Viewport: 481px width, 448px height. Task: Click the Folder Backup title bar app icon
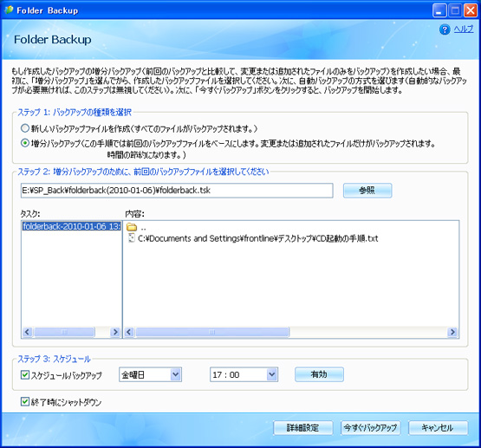(9, 10)
